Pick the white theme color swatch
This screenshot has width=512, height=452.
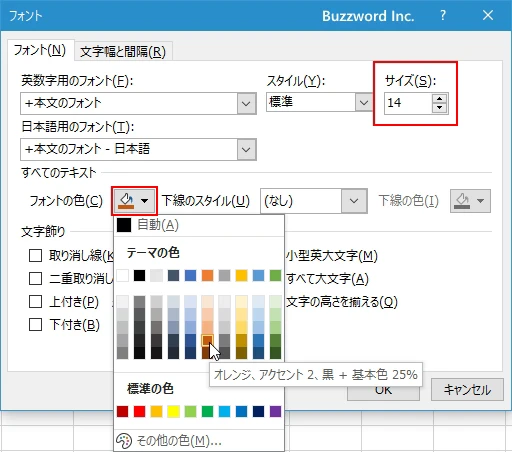pyautogui.click(x=123, y=276)
